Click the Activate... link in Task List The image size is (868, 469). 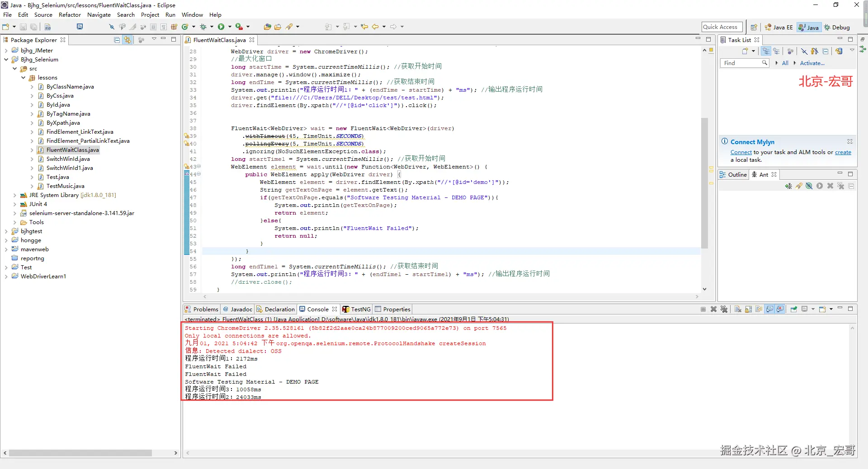click(812, 63)
